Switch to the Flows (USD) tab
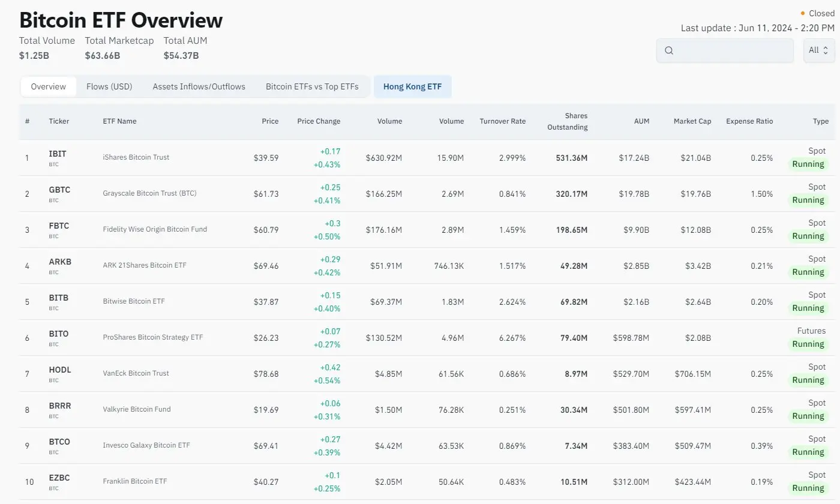The height and width of the screenshot is (504, 840). [109, 86]
